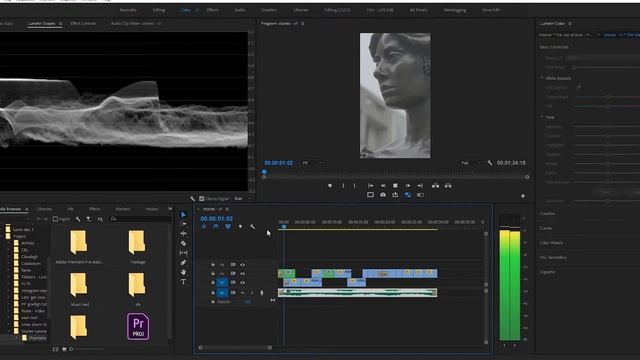640x360 pixels.
Task: Toggle lock on the Master track
Action: tap(213, 302)
